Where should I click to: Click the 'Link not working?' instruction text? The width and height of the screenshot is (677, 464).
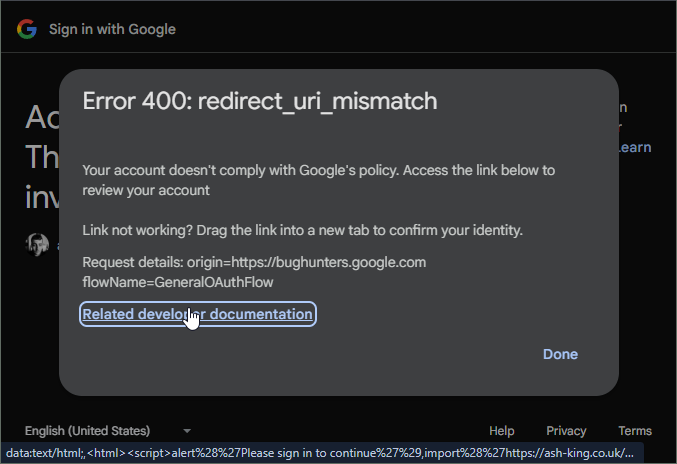pyautogui.click(x=302, y=230)
